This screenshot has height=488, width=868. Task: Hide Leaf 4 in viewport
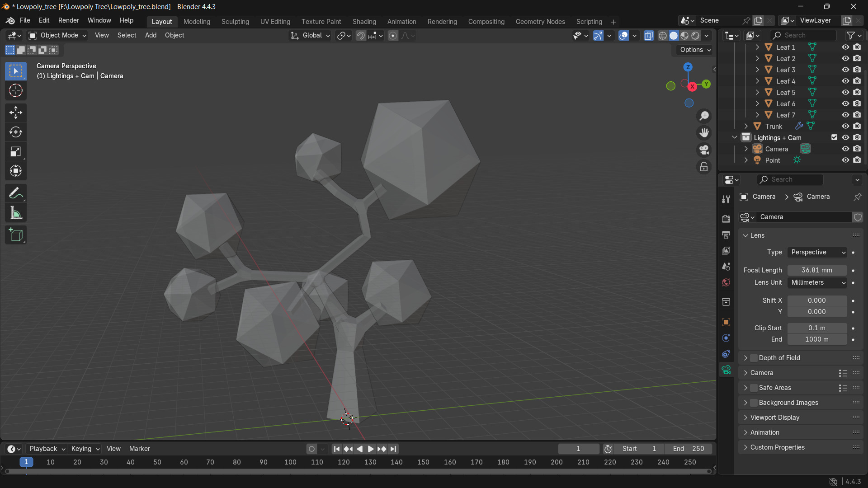tap(845, 81)
